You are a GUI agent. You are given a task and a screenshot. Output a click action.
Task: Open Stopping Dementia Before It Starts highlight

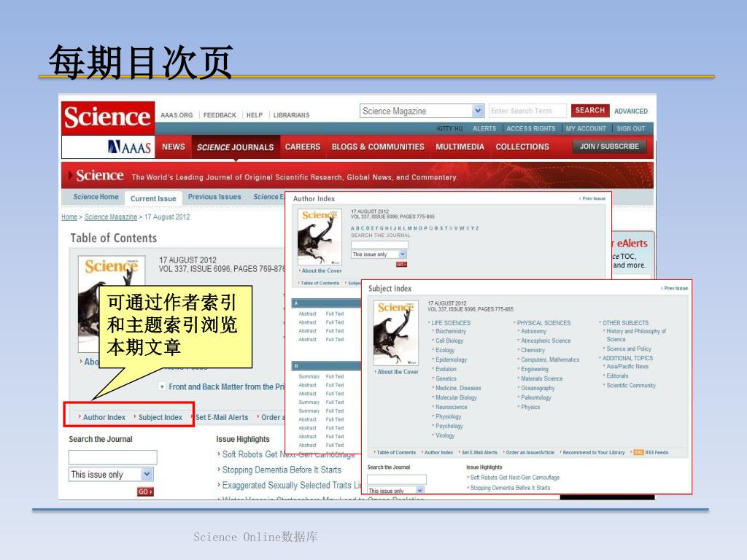(x=282, y=470)
